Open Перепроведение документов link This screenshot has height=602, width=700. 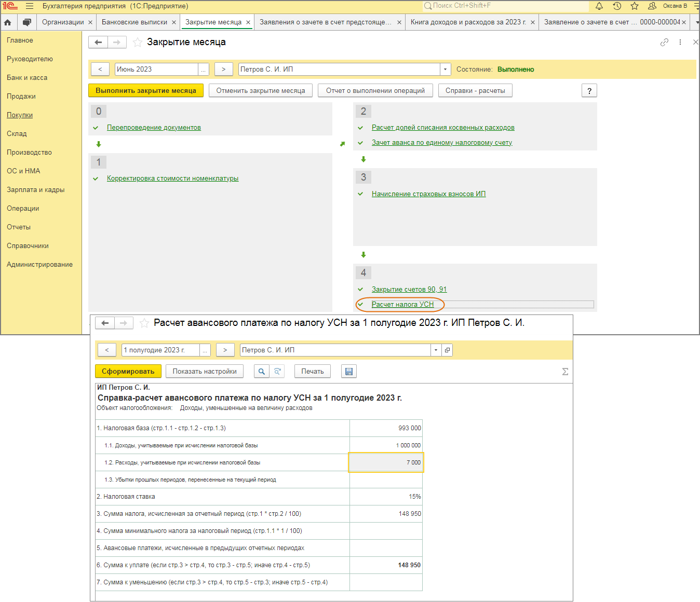point(154,127)
